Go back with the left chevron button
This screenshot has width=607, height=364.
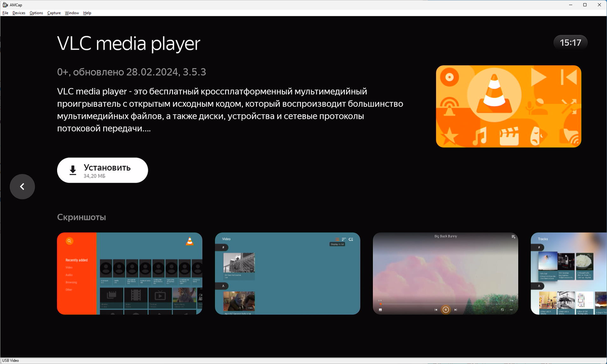[22, 187]
